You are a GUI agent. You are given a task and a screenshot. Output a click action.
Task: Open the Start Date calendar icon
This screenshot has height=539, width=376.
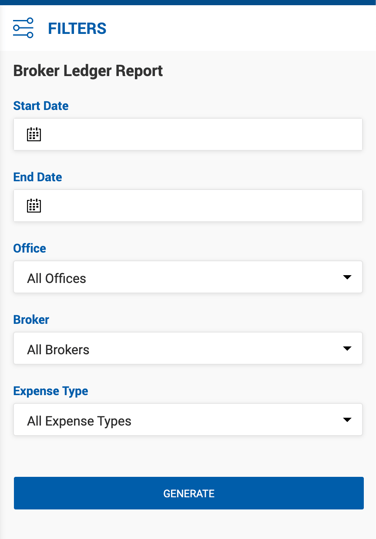(x=34, y=134)
